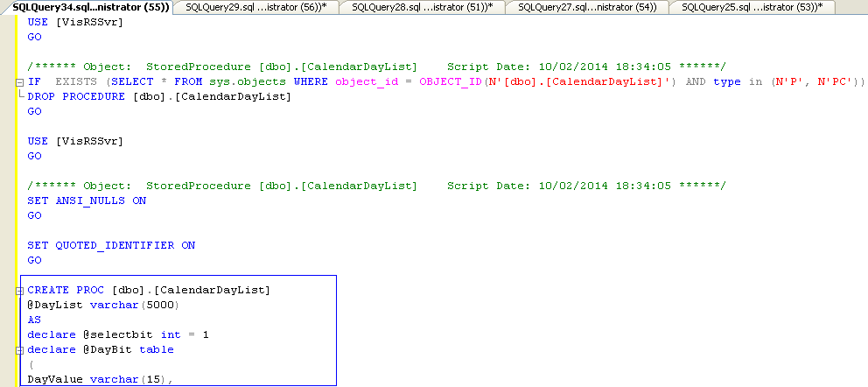The image size is (868, 387).
Task: Click the GO after SET ANSI_NULLS ON
Action: pos(34,215)
